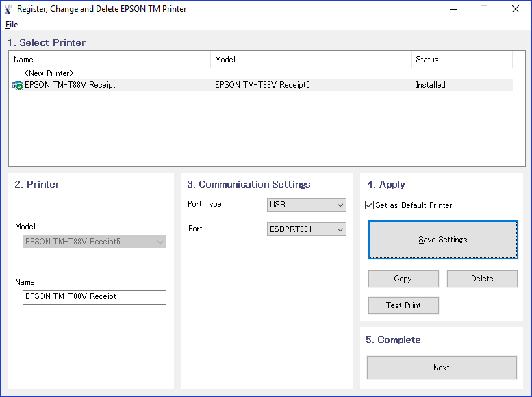Viewport: 532px width, 397px height.
Task: Click the Model column header
Action: coord(311,60)
